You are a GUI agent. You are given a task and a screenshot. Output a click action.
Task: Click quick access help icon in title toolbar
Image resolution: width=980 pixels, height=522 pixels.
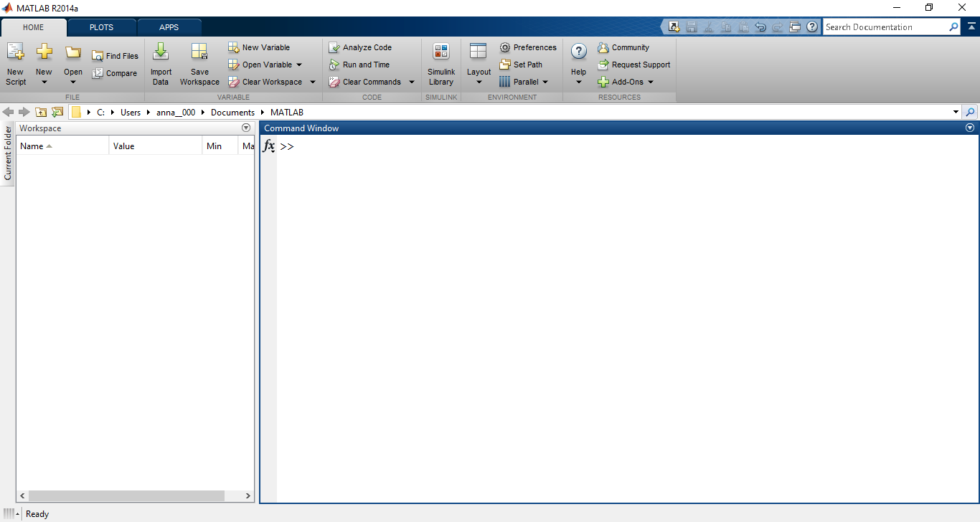[x=812, y=27]
